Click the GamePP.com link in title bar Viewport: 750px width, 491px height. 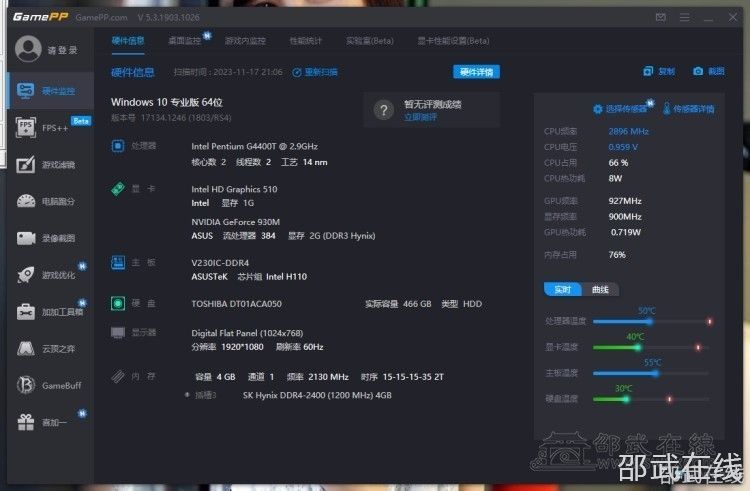coord(101,17)
